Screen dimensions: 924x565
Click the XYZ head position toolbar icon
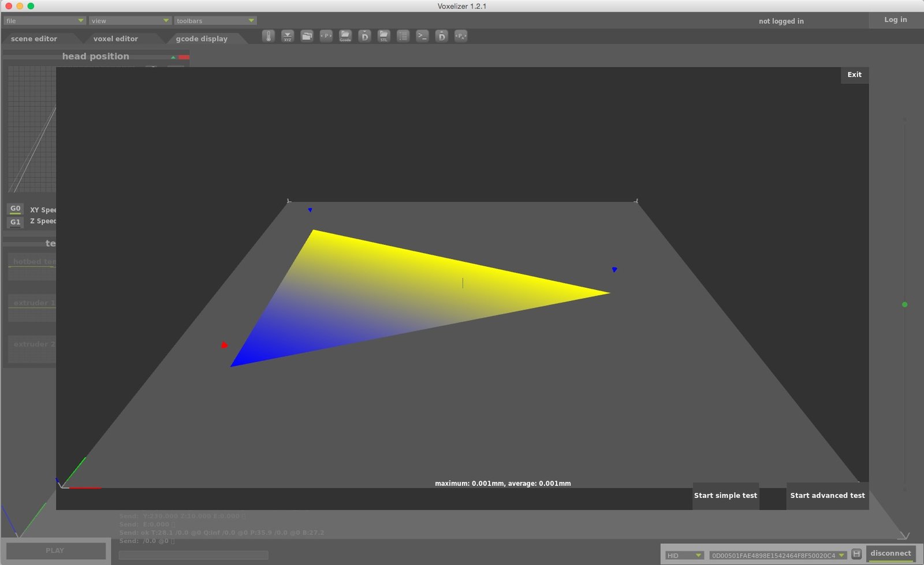[288, 36]
